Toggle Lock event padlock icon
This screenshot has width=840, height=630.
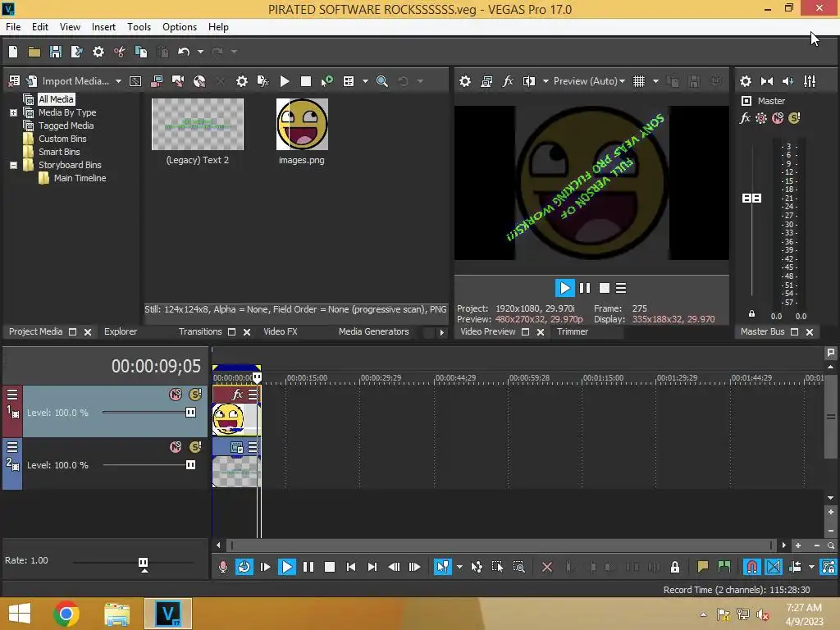(x=675, y=567)
